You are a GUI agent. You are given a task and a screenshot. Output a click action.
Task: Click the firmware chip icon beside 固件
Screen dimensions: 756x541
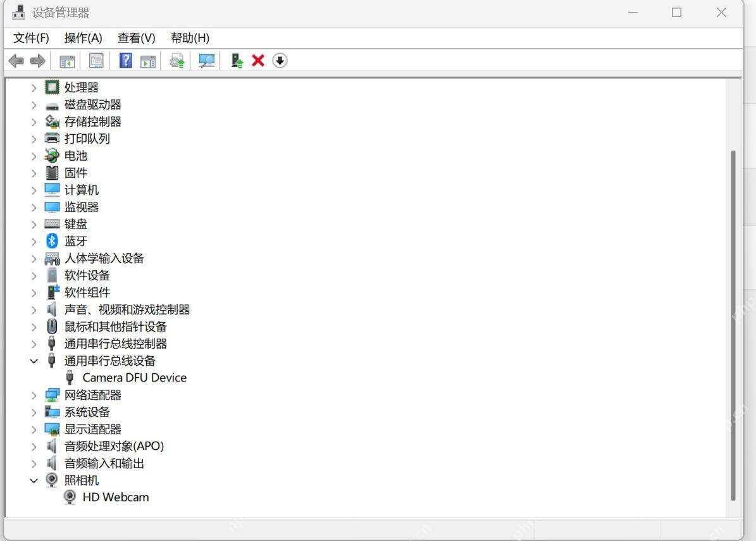coord(52,173)
